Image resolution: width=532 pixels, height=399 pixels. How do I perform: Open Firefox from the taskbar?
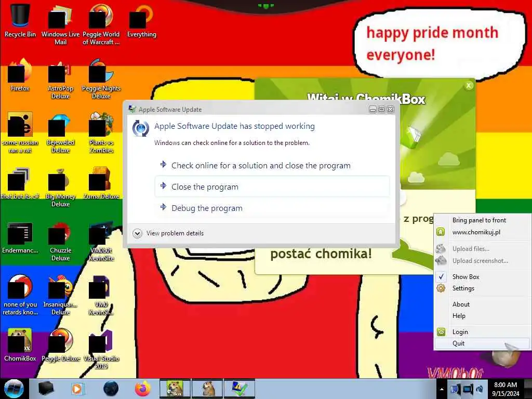[142, 389]
